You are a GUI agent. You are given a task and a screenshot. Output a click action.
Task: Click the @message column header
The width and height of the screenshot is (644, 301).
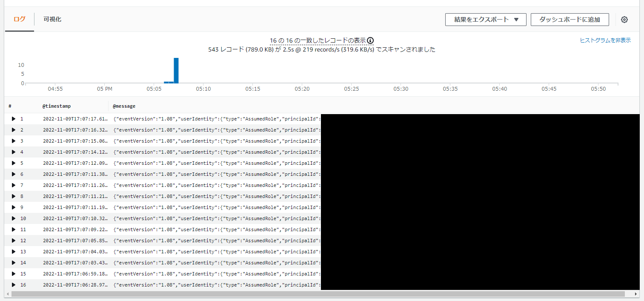[x=124, y=106]
